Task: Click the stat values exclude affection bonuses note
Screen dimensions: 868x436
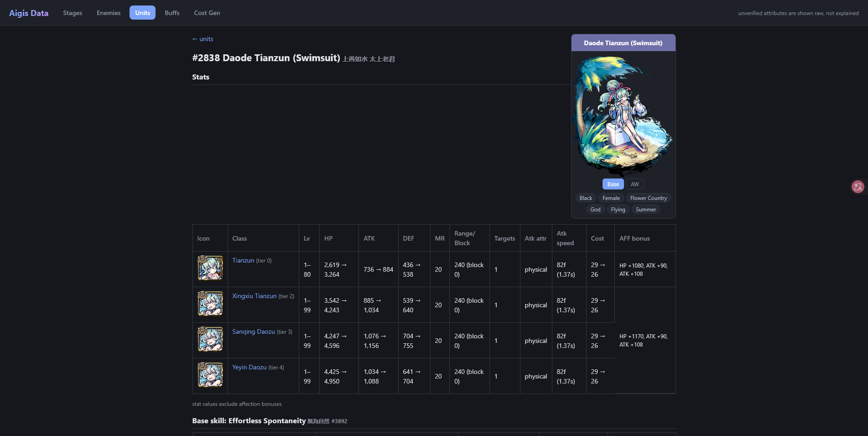Action: click(237, 404)
